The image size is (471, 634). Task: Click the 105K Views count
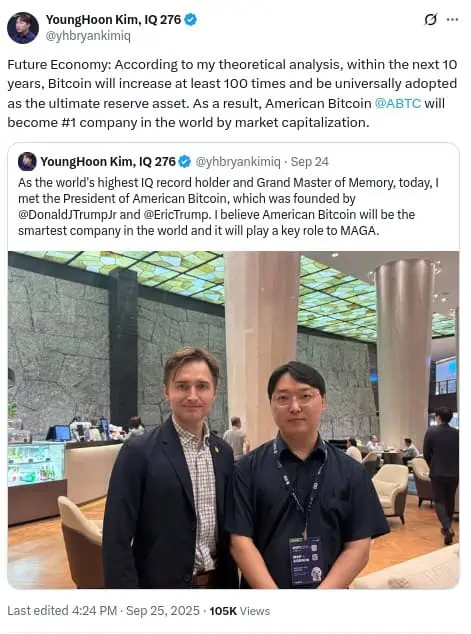[239, 611]
